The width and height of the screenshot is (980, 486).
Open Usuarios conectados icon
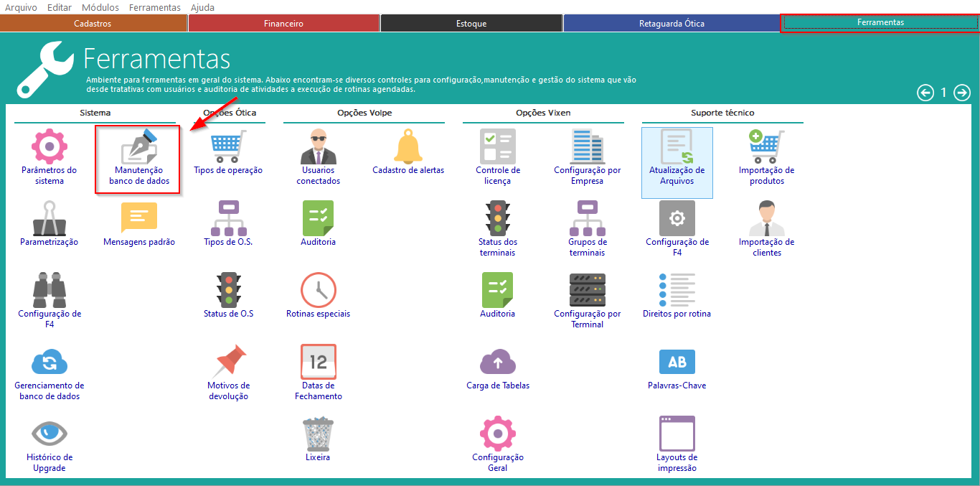click(318, 147)
